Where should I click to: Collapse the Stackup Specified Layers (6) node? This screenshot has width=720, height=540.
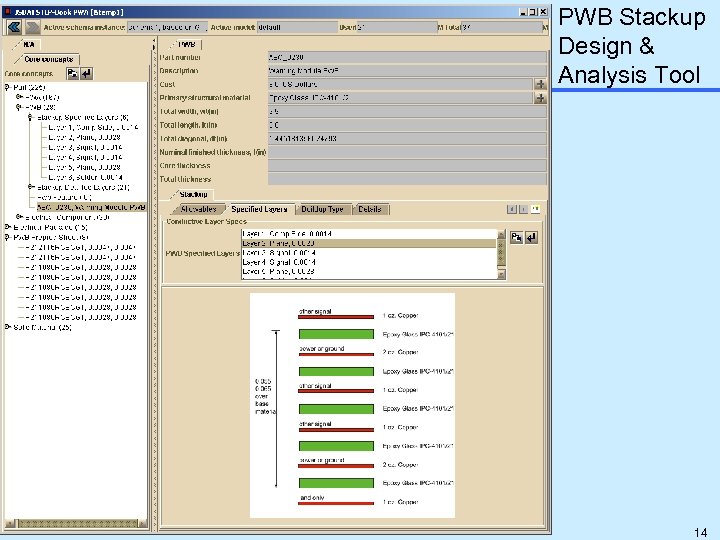(x=31, y=117)
